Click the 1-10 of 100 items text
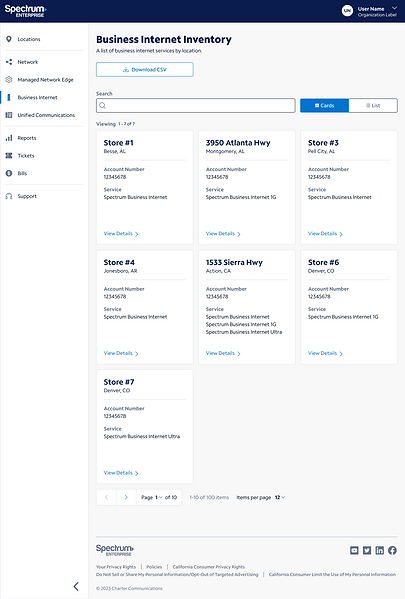Screen dimensions: 405x599 tap(209, 497)
